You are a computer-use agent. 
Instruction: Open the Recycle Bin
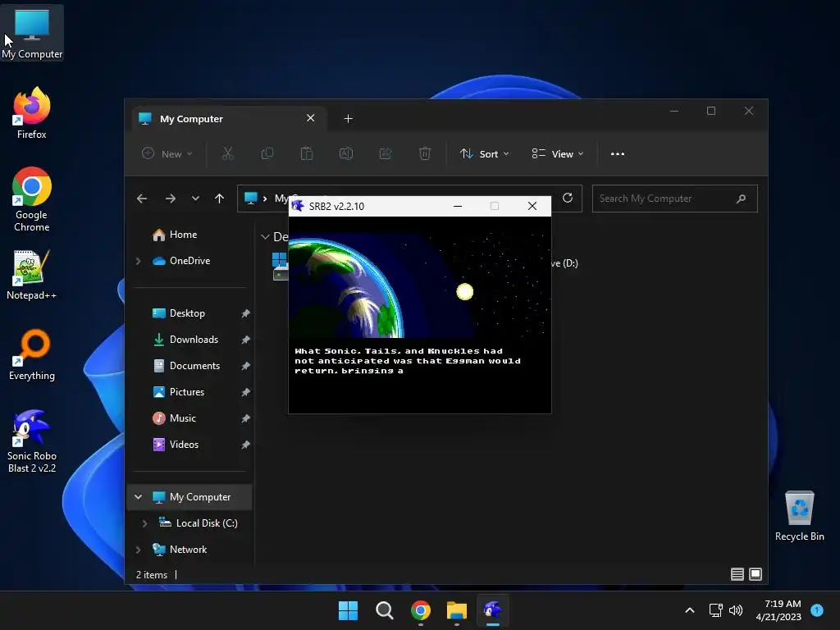799,516
